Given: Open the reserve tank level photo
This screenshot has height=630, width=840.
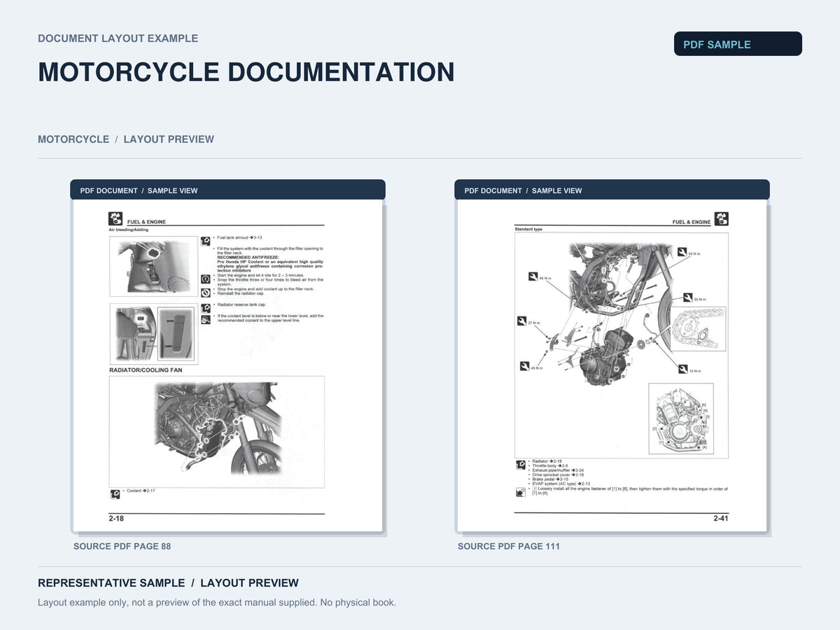Looking at the screenshot, I should point(154,334).
